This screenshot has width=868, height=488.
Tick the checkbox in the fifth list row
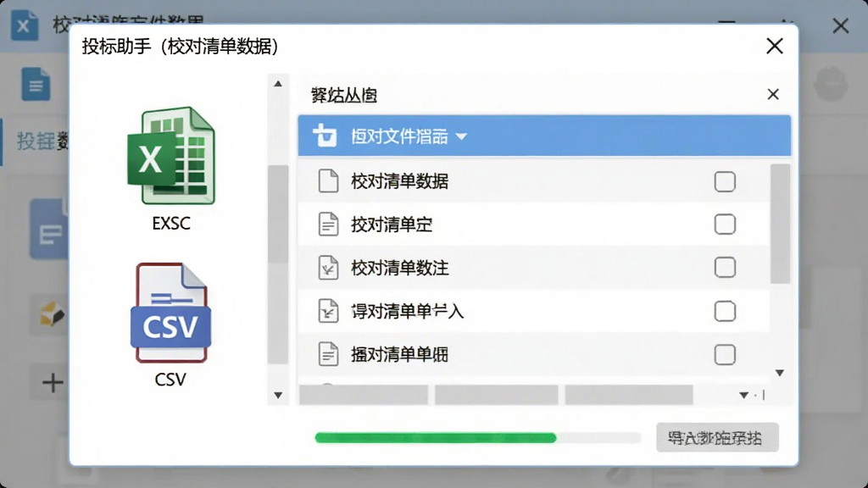pos(725,355)
